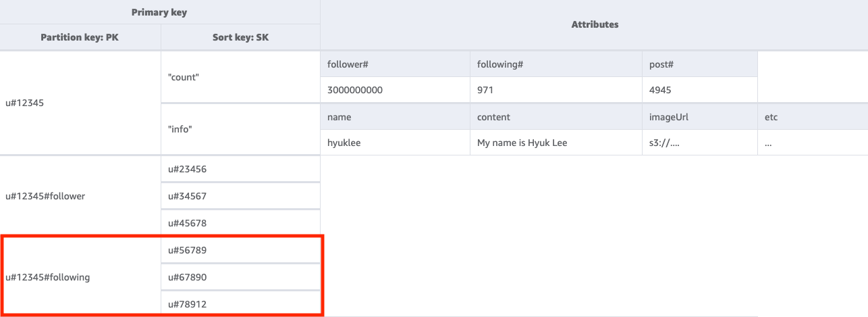868x317 pixels.
Task: Select the u#12345#follower partition key
Action: click(46, 196)
